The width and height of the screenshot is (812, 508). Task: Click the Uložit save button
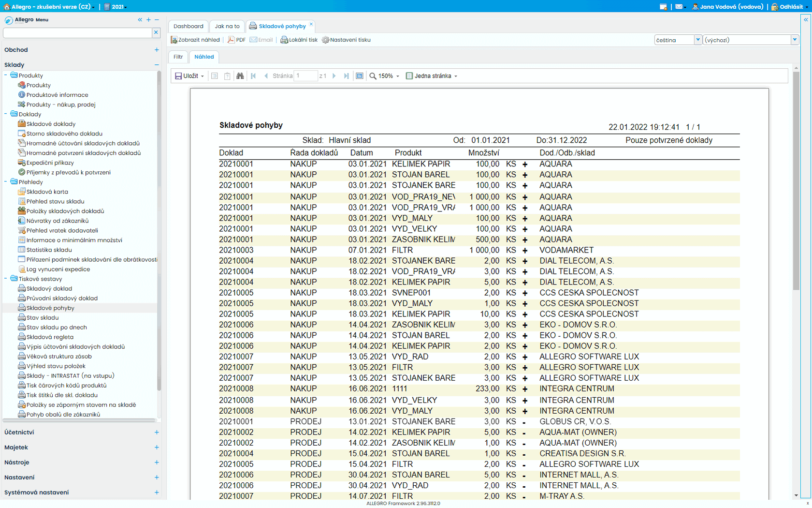[187, 76]
